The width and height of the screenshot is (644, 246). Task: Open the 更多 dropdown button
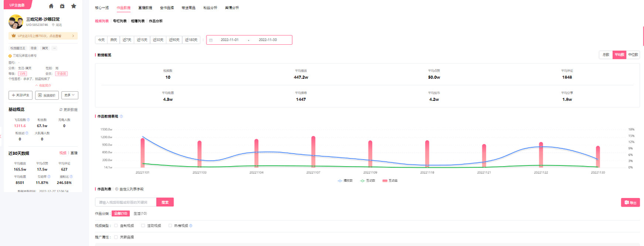tap(69, 95)
